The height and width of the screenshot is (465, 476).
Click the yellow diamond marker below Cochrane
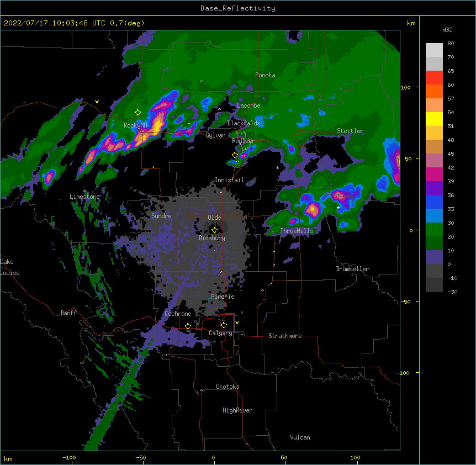click(x=188, y=326)
